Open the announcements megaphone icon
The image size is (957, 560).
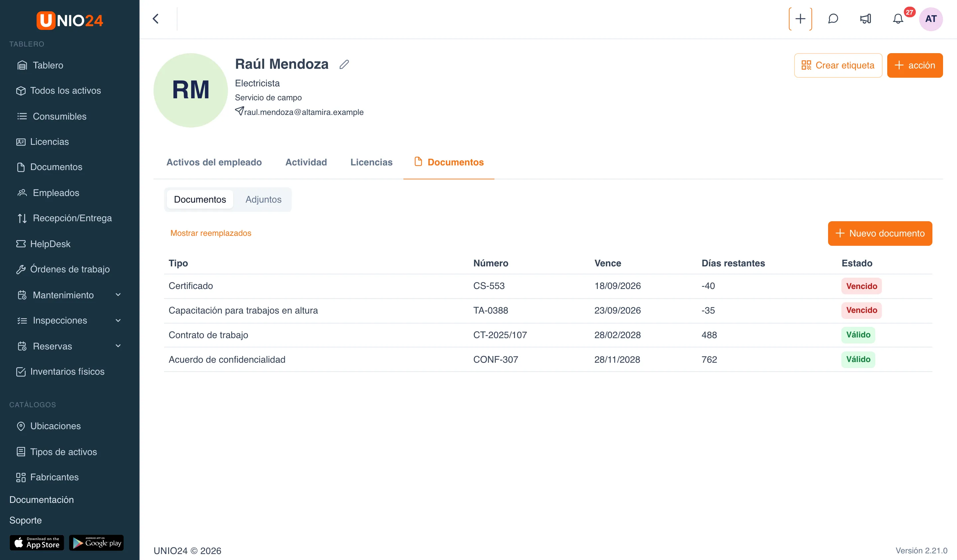[866, 19]
